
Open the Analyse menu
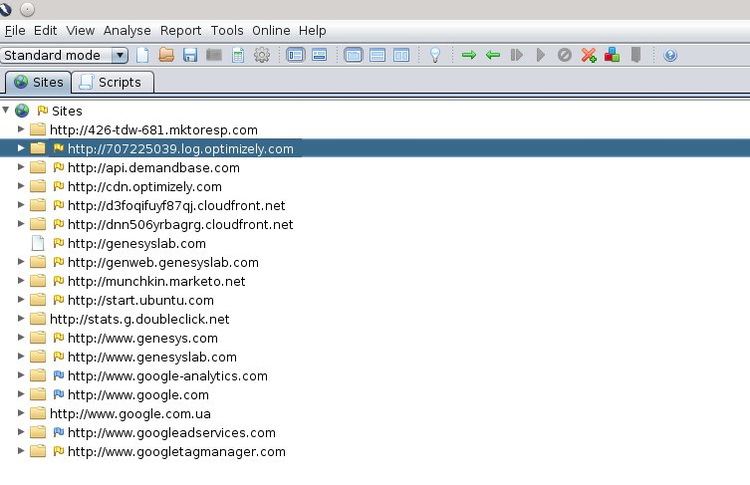[x=127, y=31]
